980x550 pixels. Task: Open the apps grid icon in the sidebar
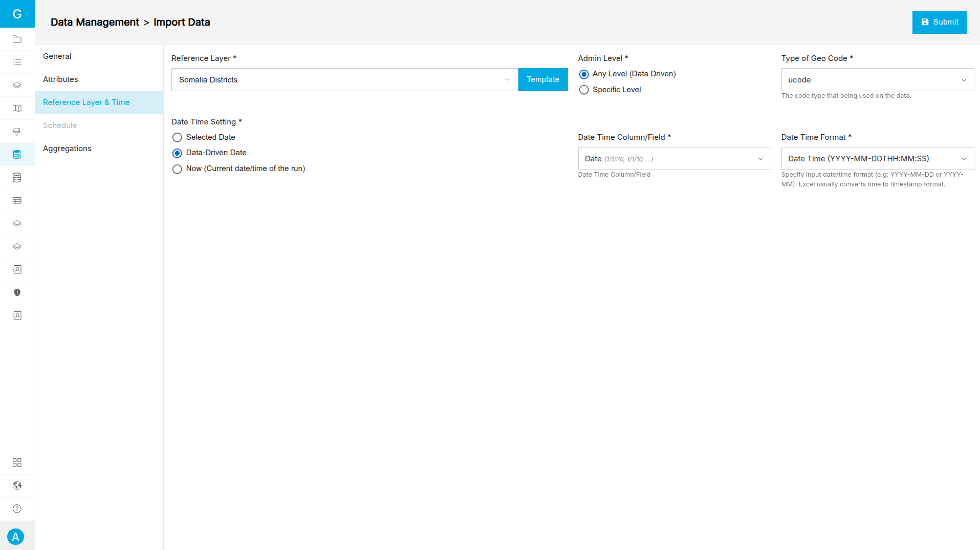pos(17,462)
